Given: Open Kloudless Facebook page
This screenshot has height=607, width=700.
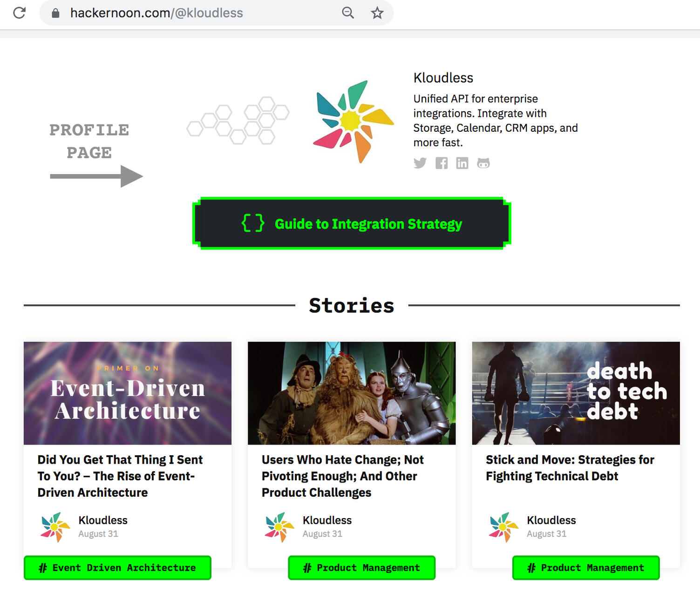Looking at the screenshot, I should coord(441,163).
